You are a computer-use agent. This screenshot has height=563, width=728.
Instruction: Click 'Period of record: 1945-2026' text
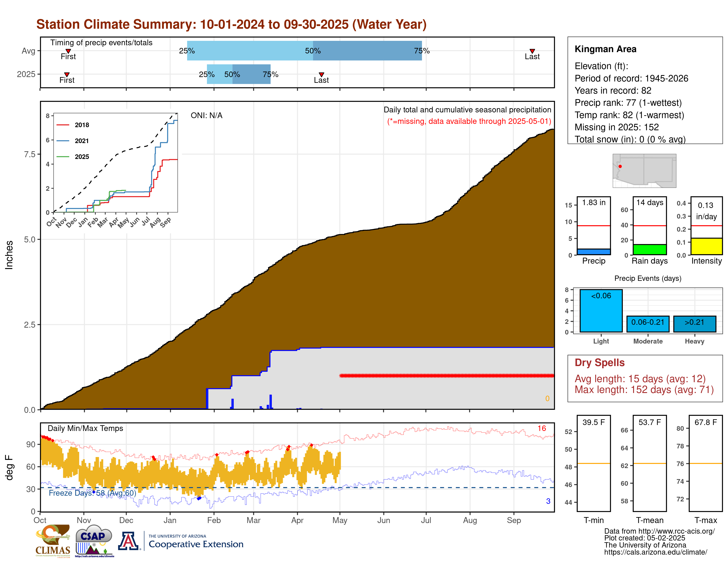click(x=631, y=78)
